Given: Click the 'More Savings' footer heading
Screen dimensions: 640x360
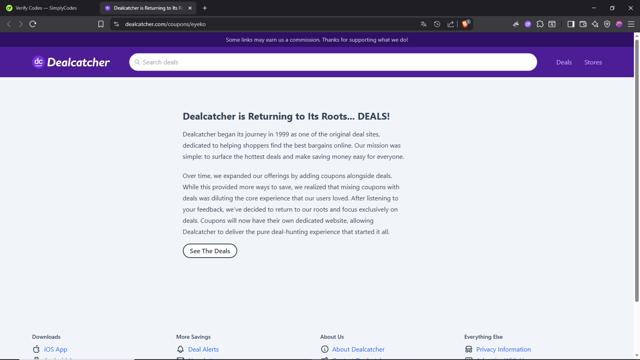Looking at the screenshot, I should 193,337.
